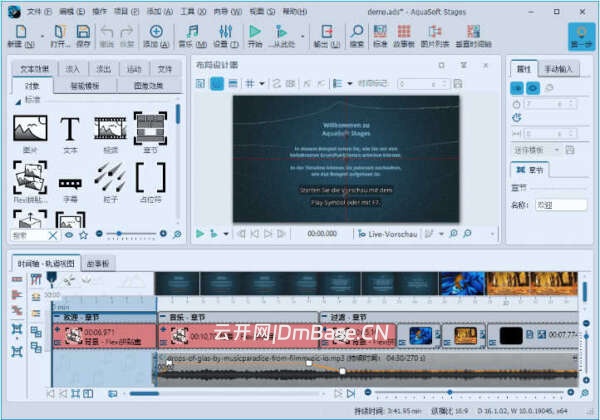The height and width of the screenshot is (420, 600).
Task: Play from here using the 从此处 icon
Action: click(x=282, y=36)
